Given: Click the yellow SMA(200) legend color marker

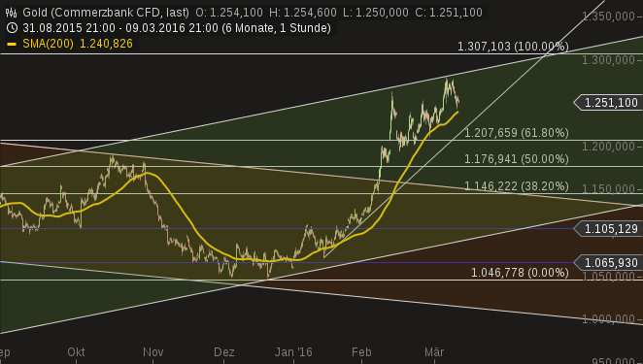Looking at the screenshot, I should 12,44.
